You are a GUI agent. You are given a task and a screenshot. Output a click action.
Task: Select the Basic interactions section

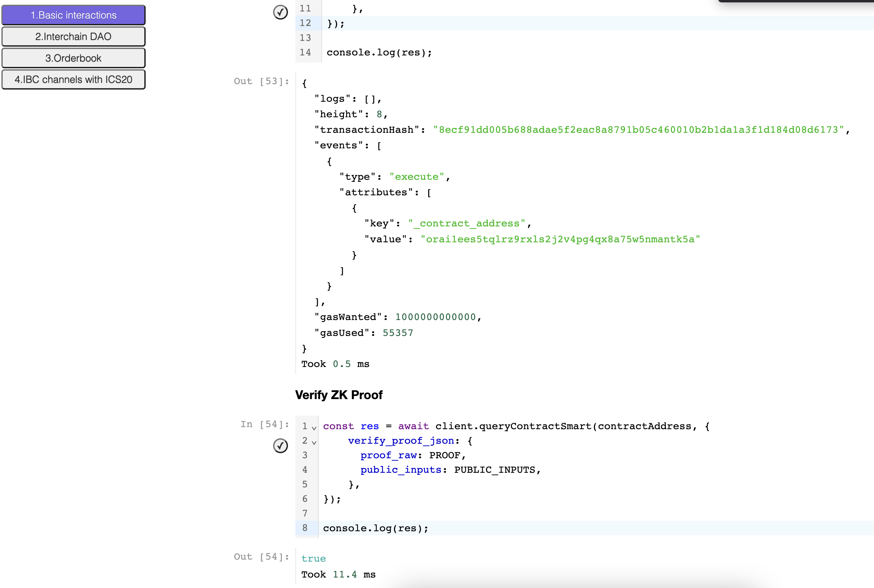pos(73,15)
